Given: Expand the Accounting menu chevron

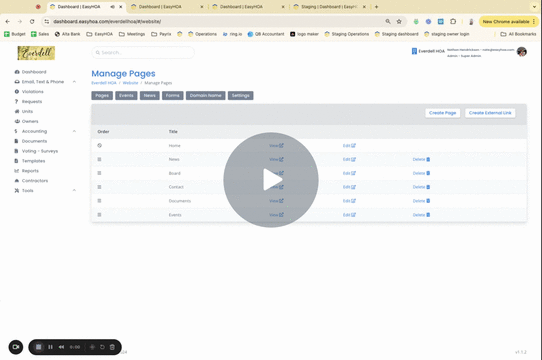Looking at the screenshot, I should click(x=74, y=131).
